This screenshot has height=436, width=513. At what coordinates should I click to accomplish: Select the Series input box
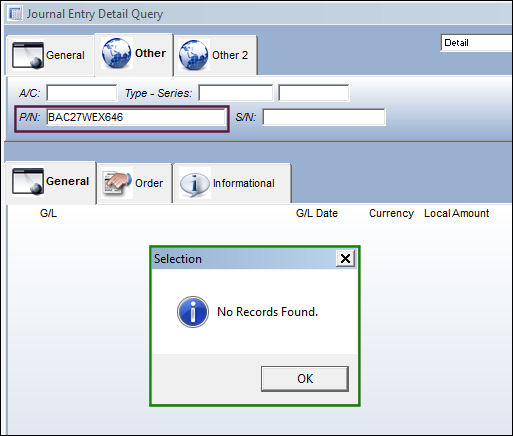coord(314,93)
